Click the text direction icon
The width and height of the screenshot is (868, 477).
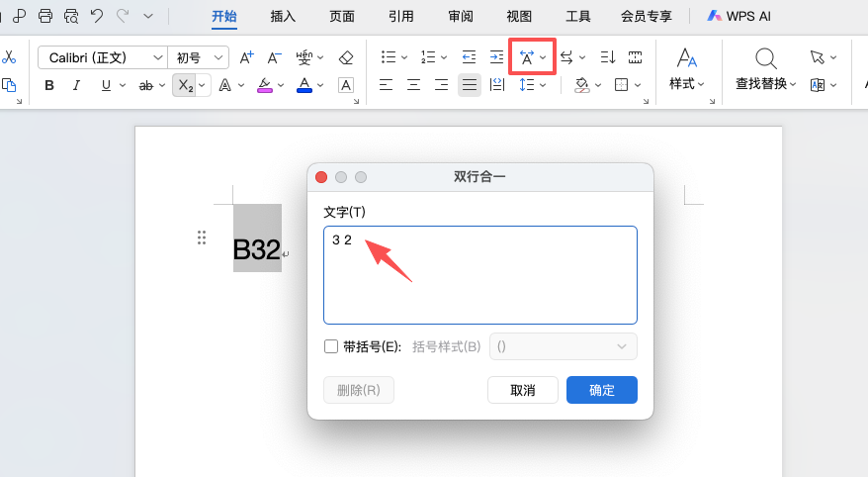(x=566, y=57)
